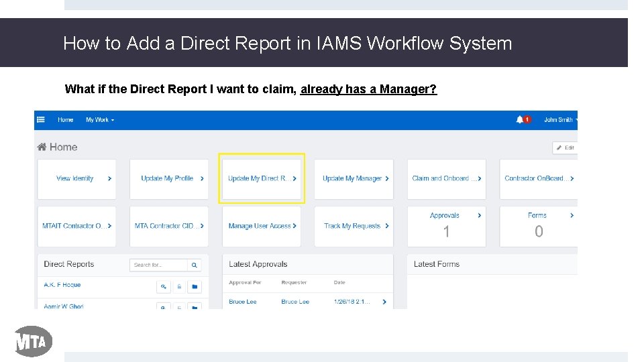Click the Latest Approvals panel heading
Screen dimensions: 644x362
tap(258, 264)
